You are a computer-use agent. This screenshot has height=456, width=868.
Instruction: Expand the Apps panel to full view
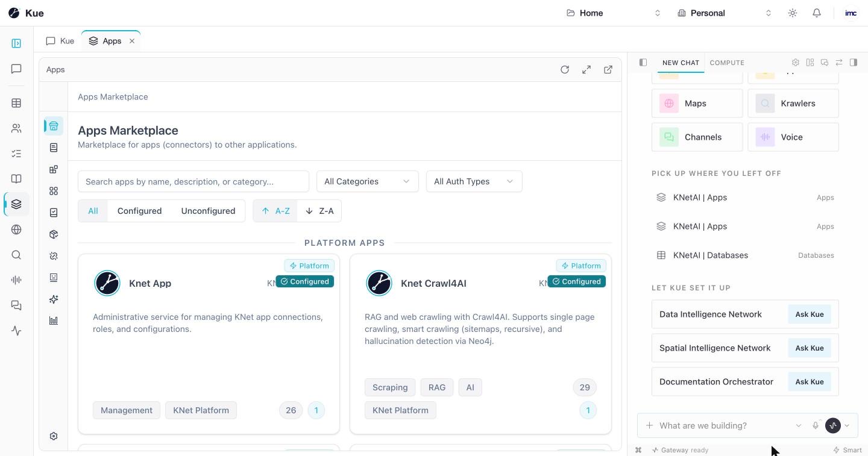pos(587,69)
